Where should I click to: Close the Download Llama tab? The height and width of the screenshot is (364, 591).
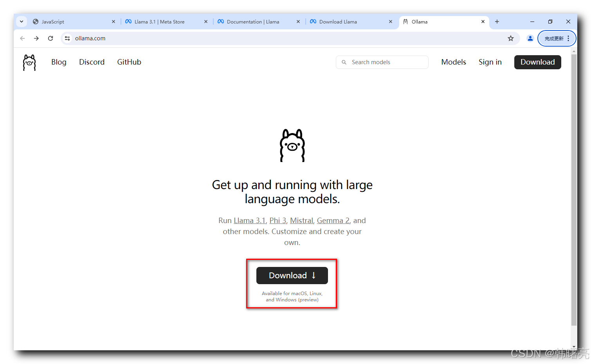point(391,22)
